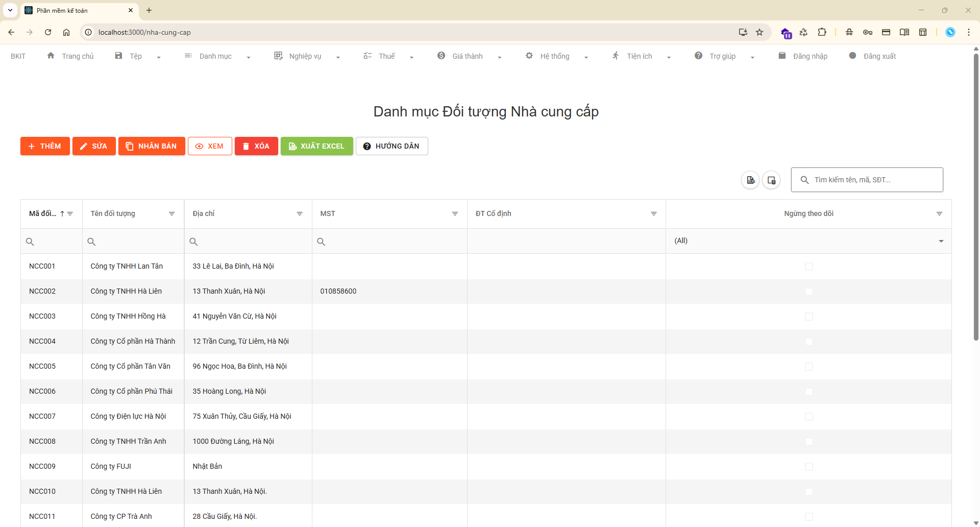
Task: Click the SỬA button
Action: (94, 146)
